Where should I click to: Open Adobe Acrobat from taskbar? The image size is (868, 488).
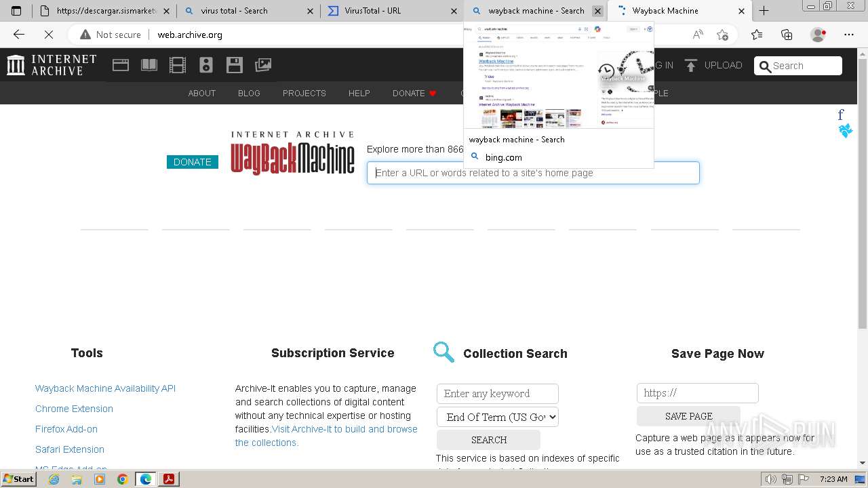tap(168, 479)
